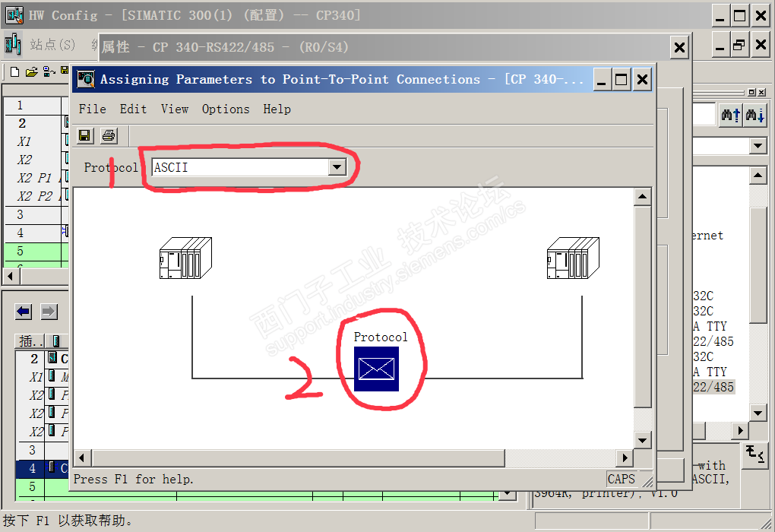The width and height of the screenshot is (775, 532).
Task: Click the horizontal scrollbar right arrow in diagram
Action: point(625,458)
